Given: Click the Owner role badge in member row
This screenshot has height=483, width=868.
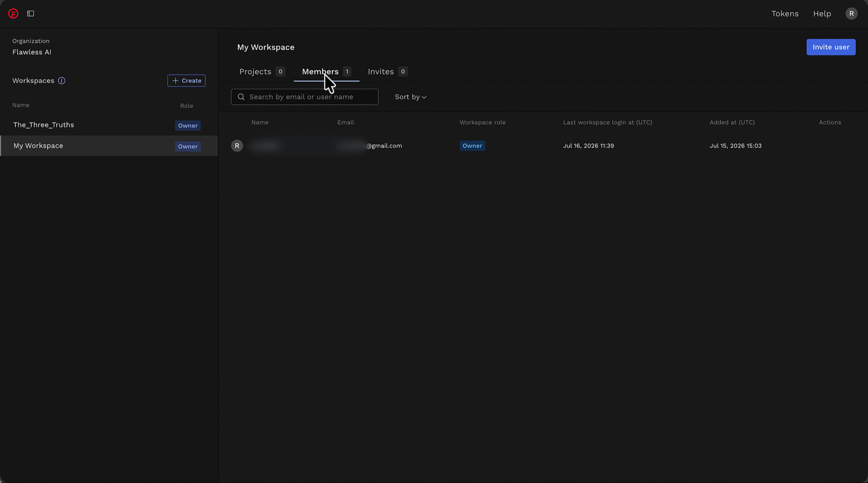Looking at the screenshot, I should pos(472,145).
